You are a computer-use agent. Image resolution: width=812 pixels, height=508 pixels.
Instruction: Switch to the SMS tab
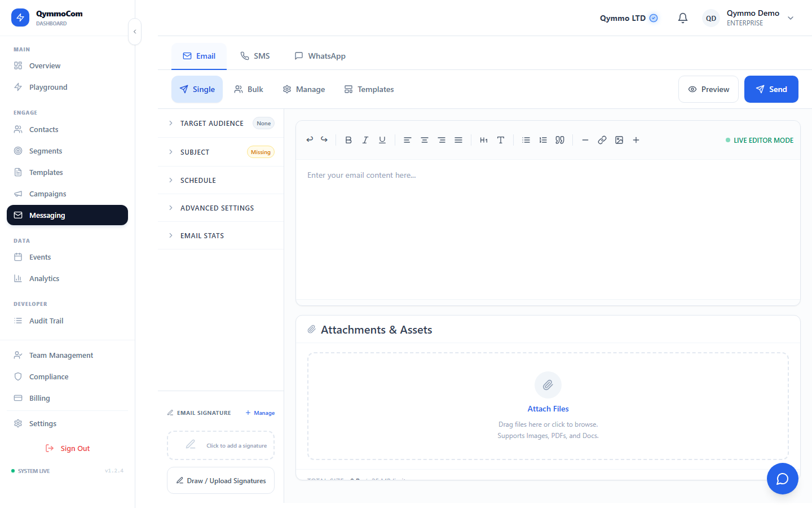pyautogui.click(x=255, y=56)
